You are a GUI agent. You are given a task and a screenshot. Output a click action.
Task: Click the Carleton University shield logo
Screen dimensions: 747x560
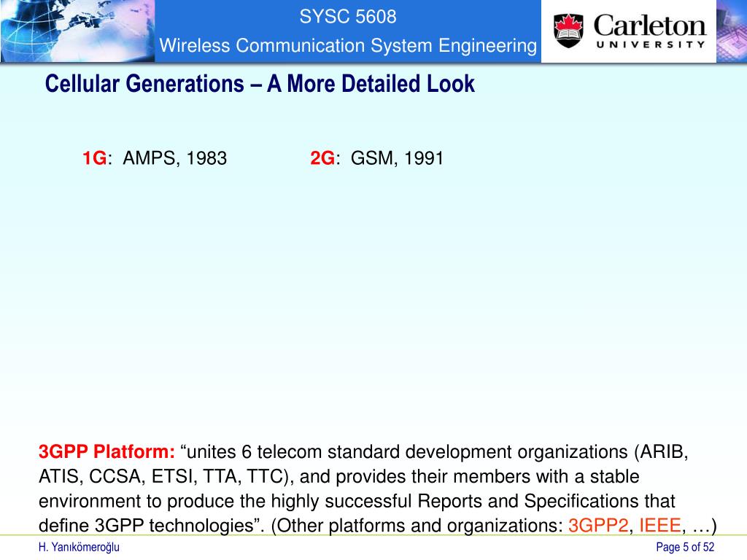point(568,31)
